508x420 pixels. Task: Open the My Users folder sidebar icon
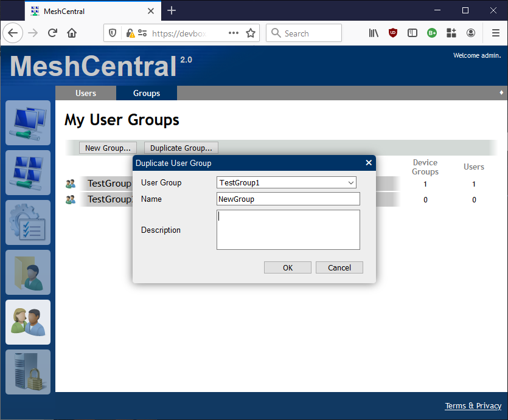pos(28,272)
